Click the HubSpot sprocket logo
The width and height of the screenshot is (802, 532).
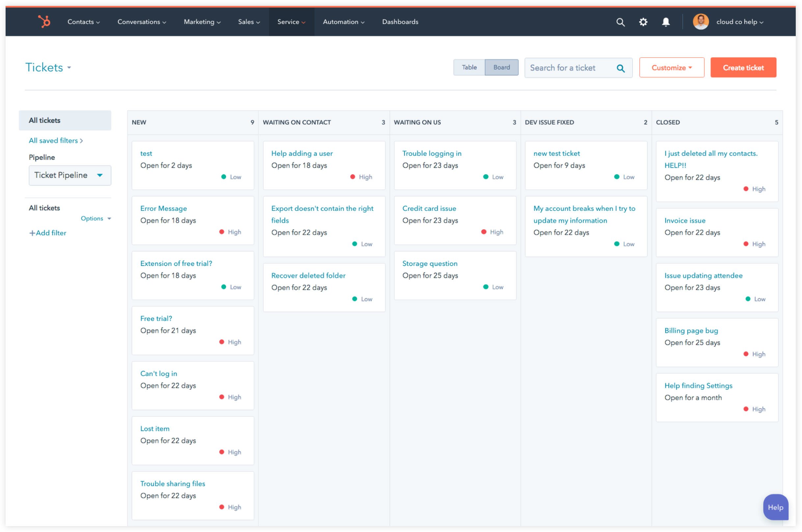(44, 22)
